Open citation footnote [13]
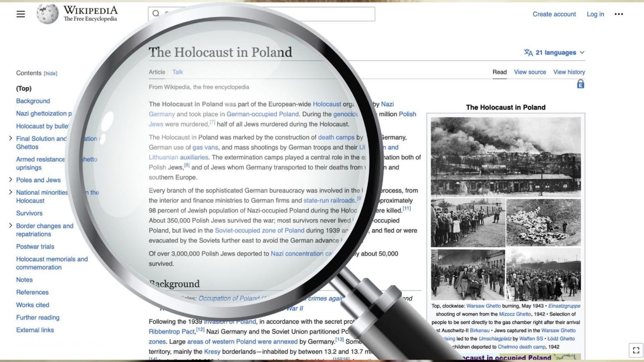The height and width of the screenshot is (362, 644). point(340,340)
